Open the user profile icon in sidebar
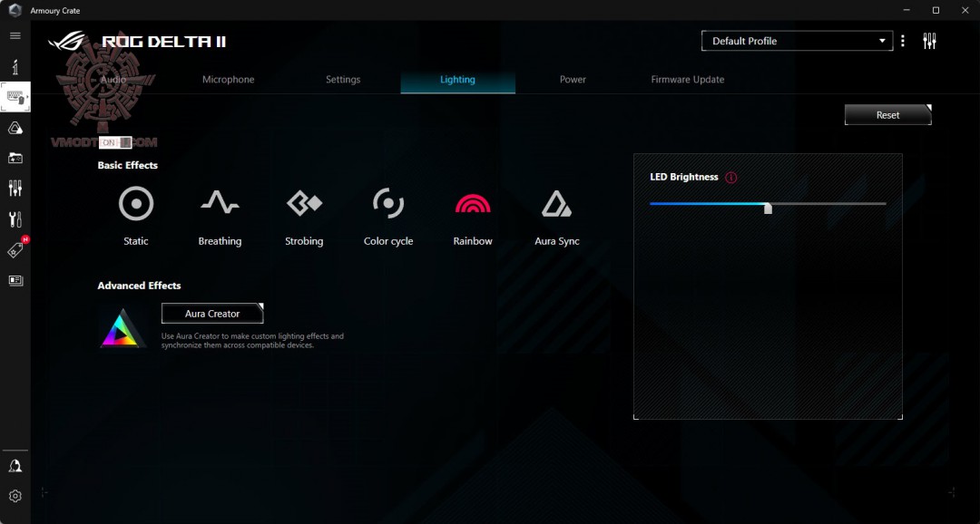Image resolution: width=980 pixels, height=524 pixels. (15, 466)
